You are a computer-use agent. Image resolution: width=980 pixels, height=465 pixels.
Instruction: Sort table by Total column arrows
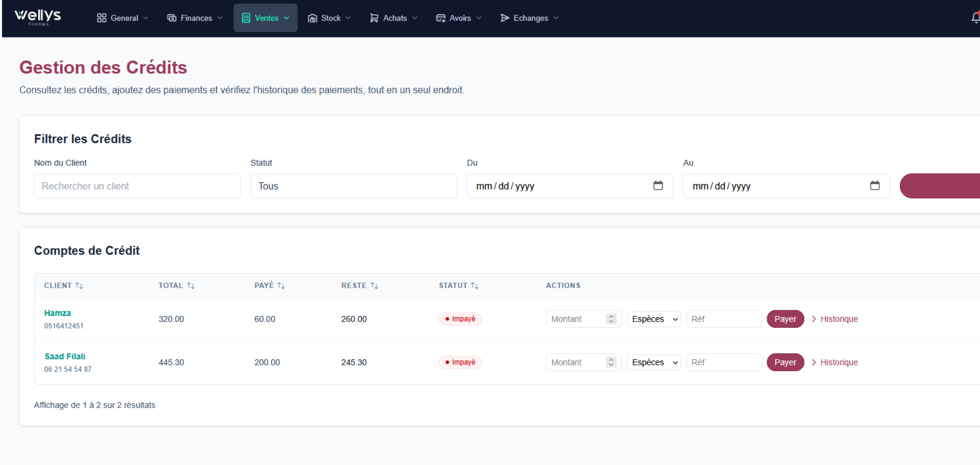tap(191, 286)
